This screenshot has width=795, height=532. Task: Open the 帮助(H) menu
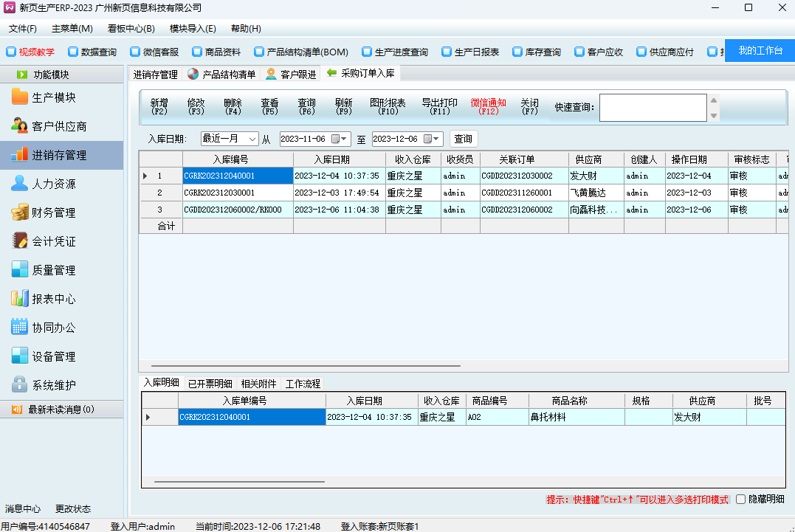click(246, 28)
